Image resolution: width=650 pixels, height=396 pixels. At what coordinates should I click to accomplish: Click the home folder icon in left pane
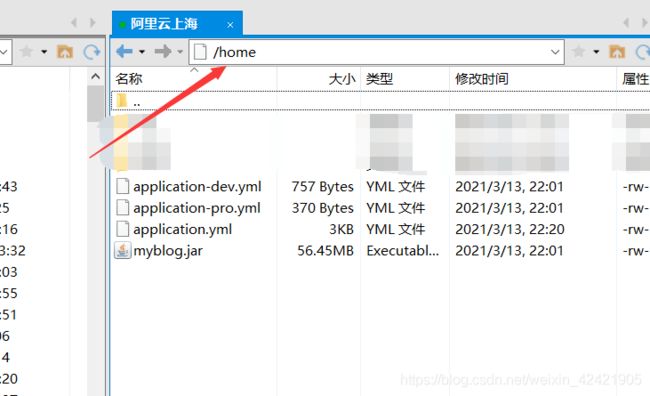(65, 52)
